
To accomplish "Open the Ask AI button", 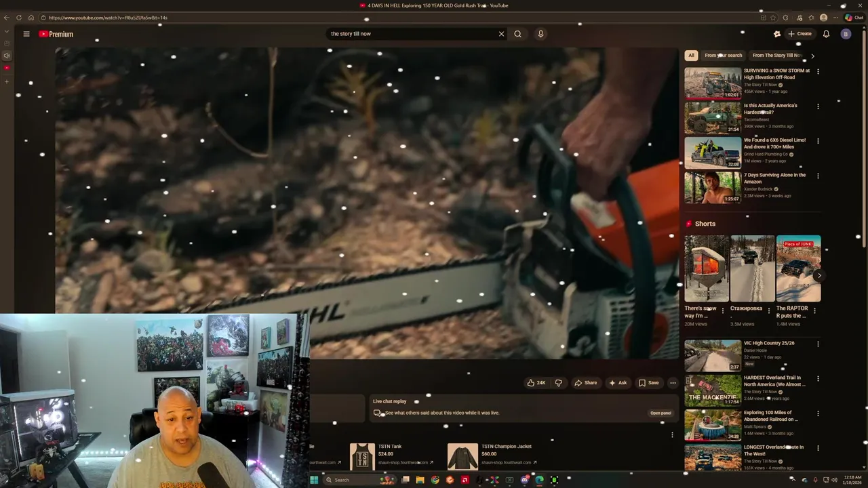I will tap(618, 383).
